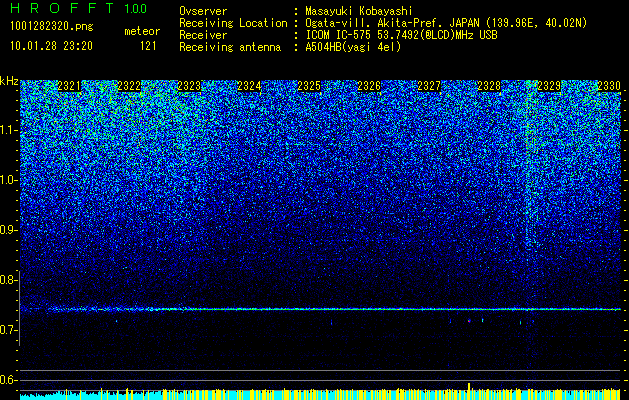This screenshot has width=629, height=400.
Task: Click the 0.6 frequency axis label
Action: pos(7,380)
